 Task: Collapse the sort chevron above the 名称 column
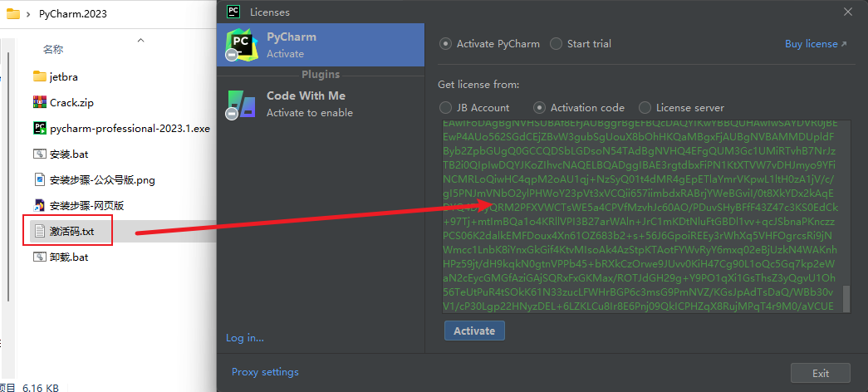coord(140,40)
